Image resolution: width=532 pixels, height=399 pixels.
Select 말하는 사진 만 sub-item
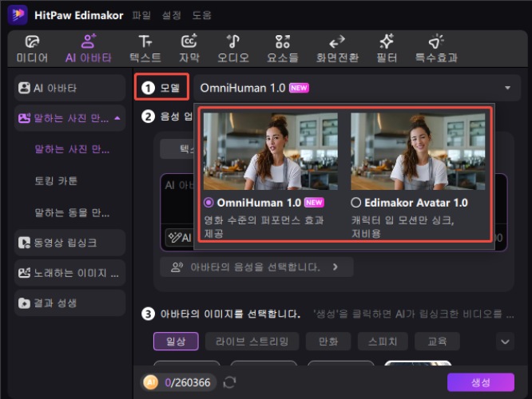(x=72, y=149)
